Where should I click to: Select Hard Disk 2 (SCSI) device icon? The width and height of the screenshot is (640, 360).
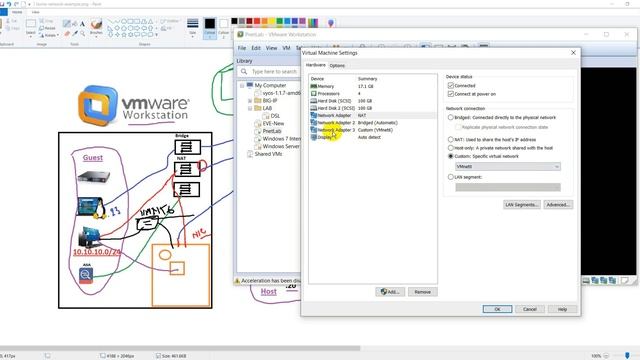(313, 108)
